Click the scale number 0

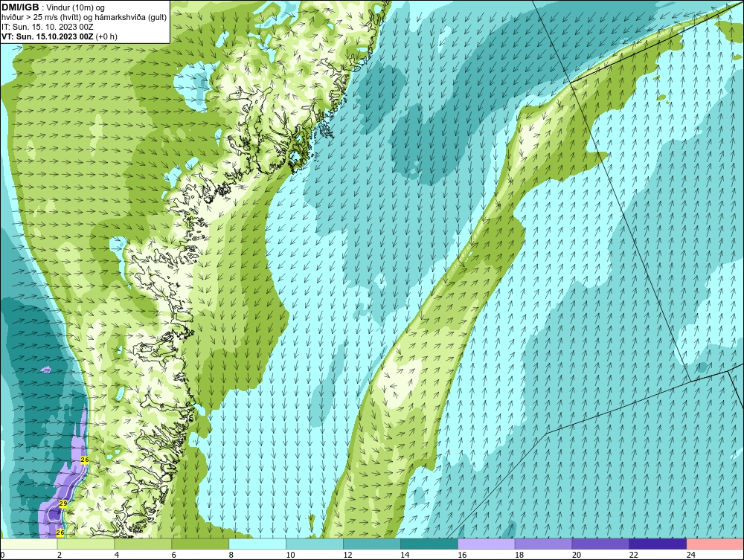[2, 555]
